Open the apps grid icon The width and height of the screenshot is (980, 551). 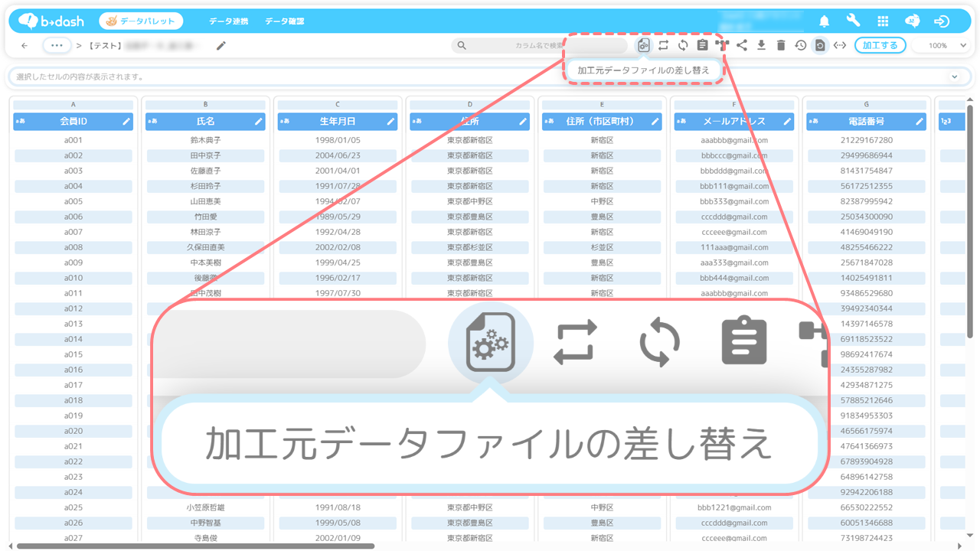click(x=883, y=21)
